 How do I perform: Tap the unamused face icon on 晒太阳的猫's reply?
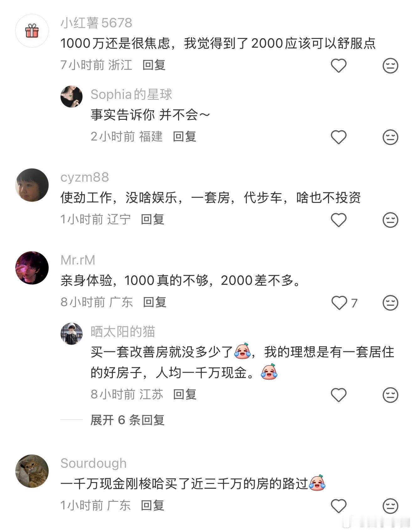(390, 395)
